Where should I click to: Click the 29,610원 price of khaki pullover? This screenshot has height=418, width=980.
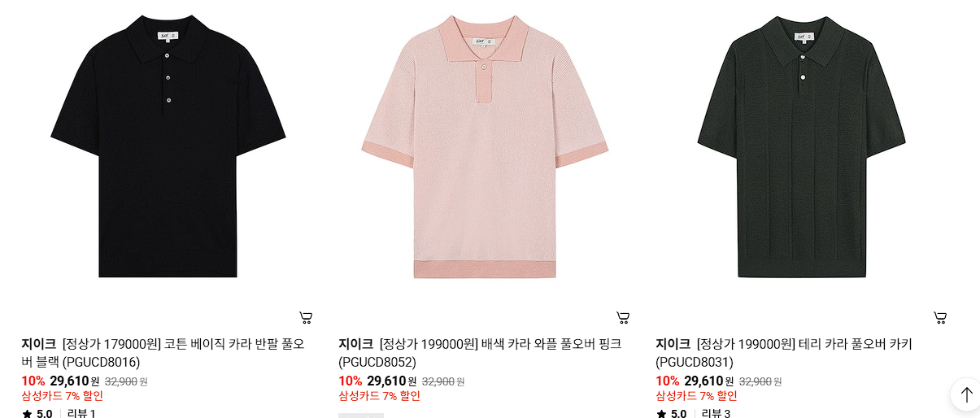708,381
